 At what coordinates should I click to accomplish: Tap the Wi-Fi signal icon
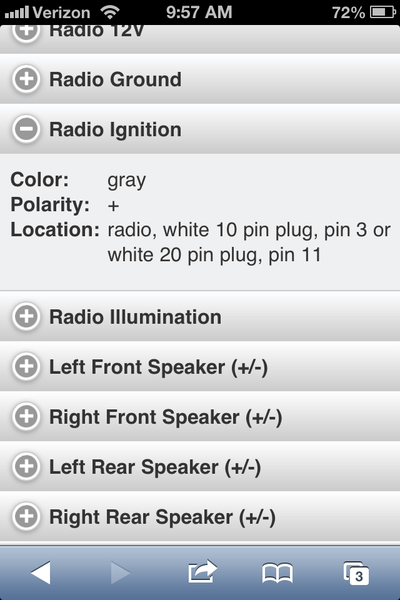pyautogui.click(x=110, y=12)
